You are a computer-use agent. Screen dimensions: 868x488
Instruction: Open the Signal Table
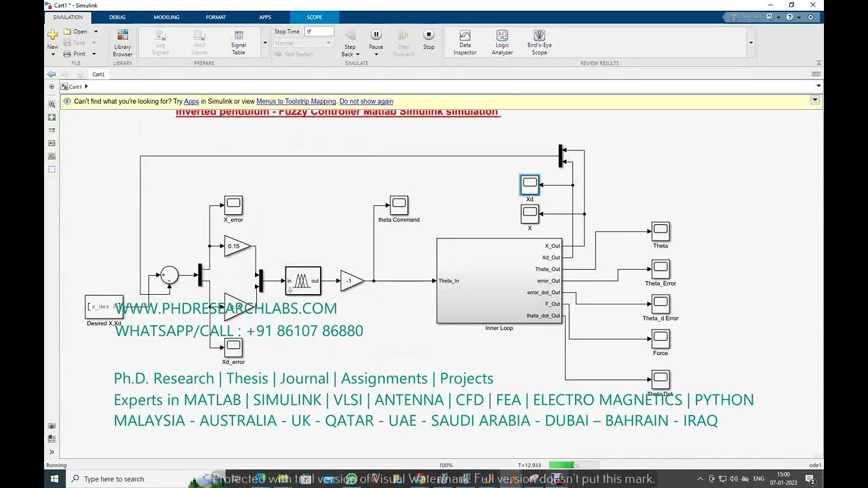[x=239, y=43]
